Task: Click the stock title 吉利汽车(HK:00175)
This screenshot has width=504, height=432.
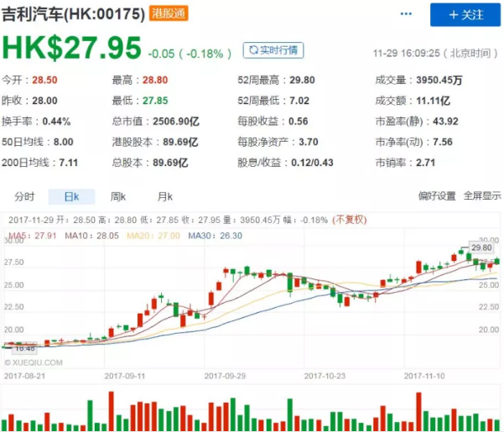Action: (x=73, y=14)
